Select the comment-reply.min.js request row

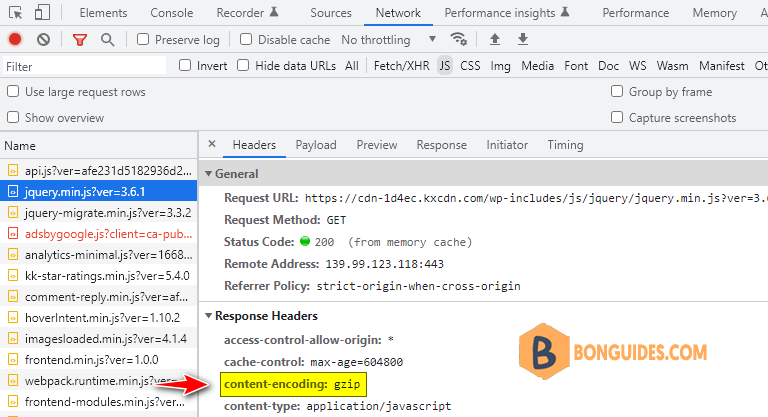click(98, 297)
